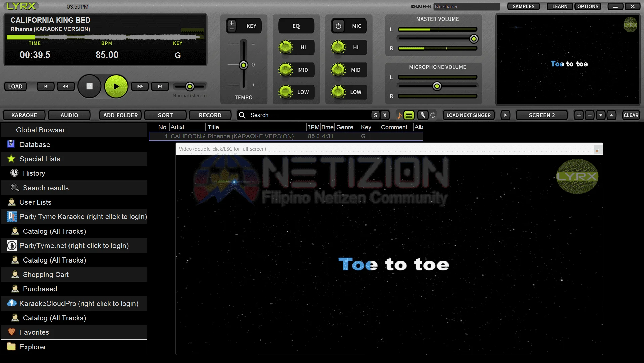Viewport: 644px width, 363px height.
Task: Expand KaraokeCloudPro entry
Action: pos(74,304)
